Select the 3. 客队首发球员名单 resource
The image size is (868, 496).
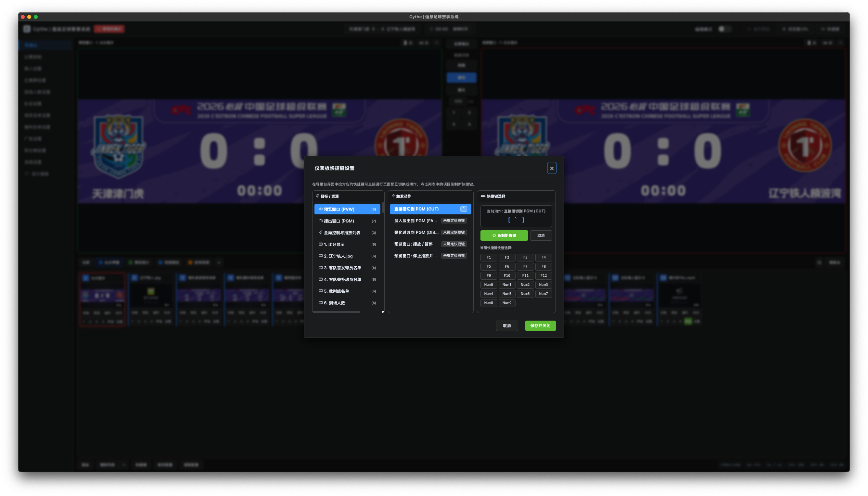point(347,268)
